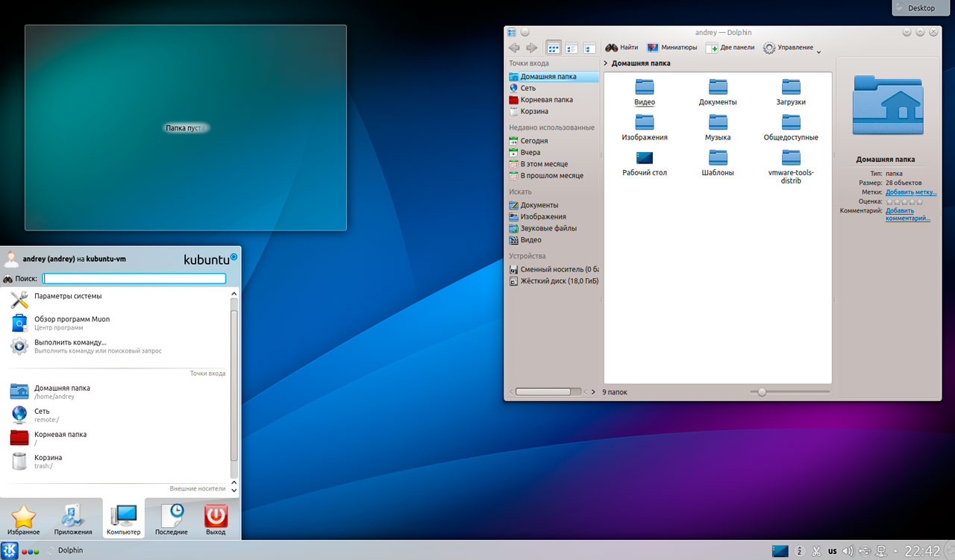Click the Find binoculars button in Dolphin
955x560 pixels.
(621, 48)
